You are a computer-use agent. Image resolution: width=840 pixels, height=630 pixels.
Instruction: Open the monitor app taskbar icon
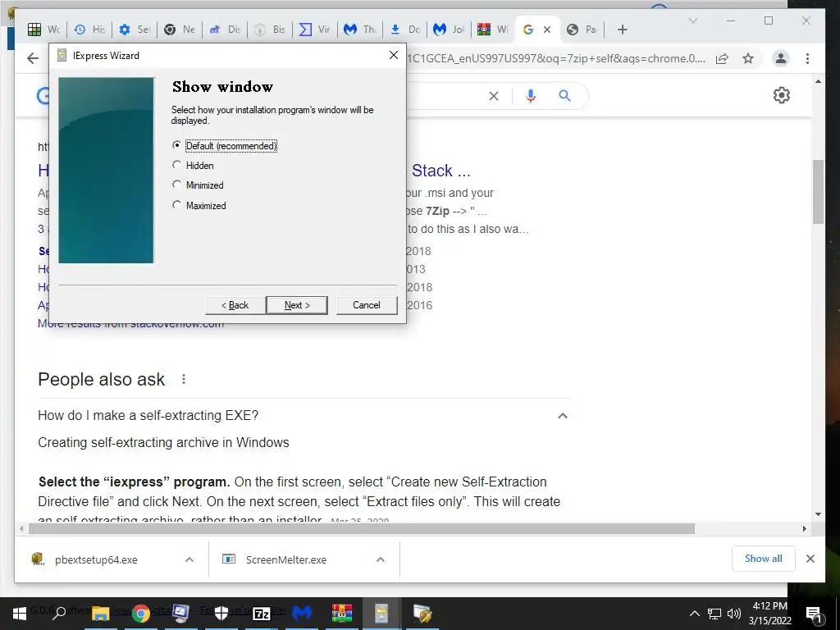[180, 613]
